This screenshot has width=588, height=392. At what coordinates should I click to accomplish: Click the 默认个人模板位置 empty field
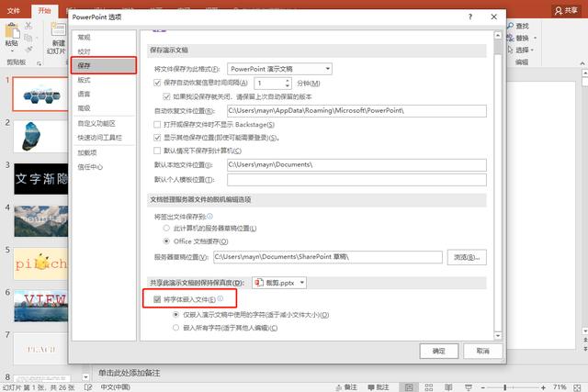tap(356, 180)
